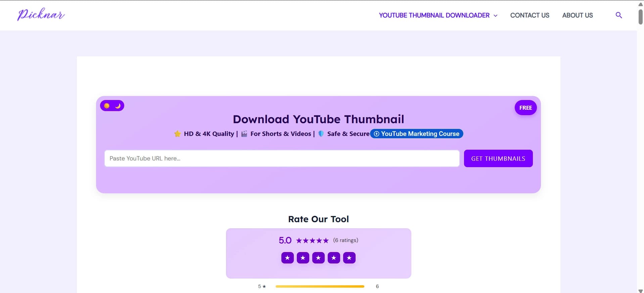Open the About Us page
Image resolution: width=644 pixels, height=293 pixels.
[577, 15]
